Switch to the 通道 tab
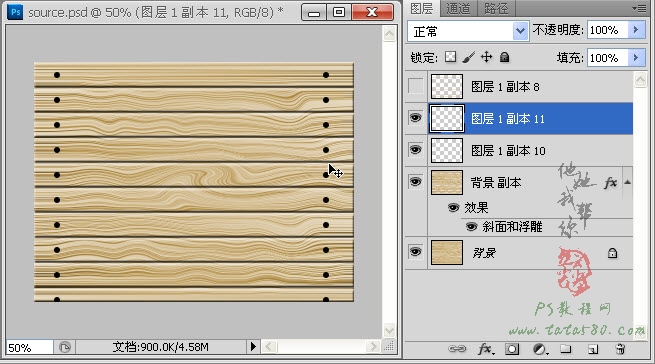The width and height of the screenshot is (655, 364). tap(458, 8)
